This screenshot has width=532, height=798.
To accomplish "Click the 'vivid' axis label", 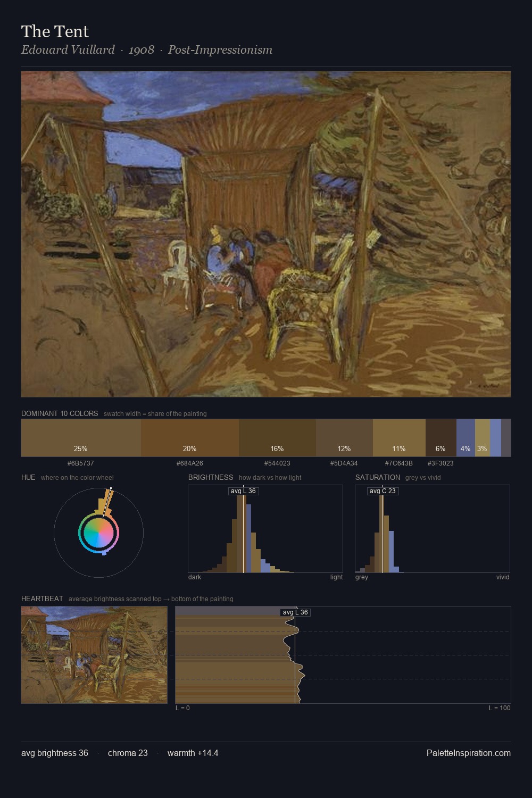I will 503,577.
